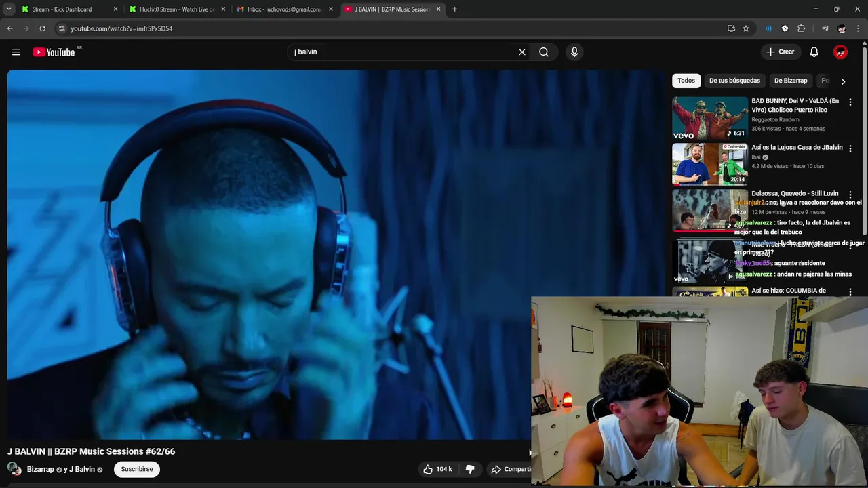868x488 pixels.
Task: Open 'Así se hizo: COLUMBIA de' title
Action: 789,291
